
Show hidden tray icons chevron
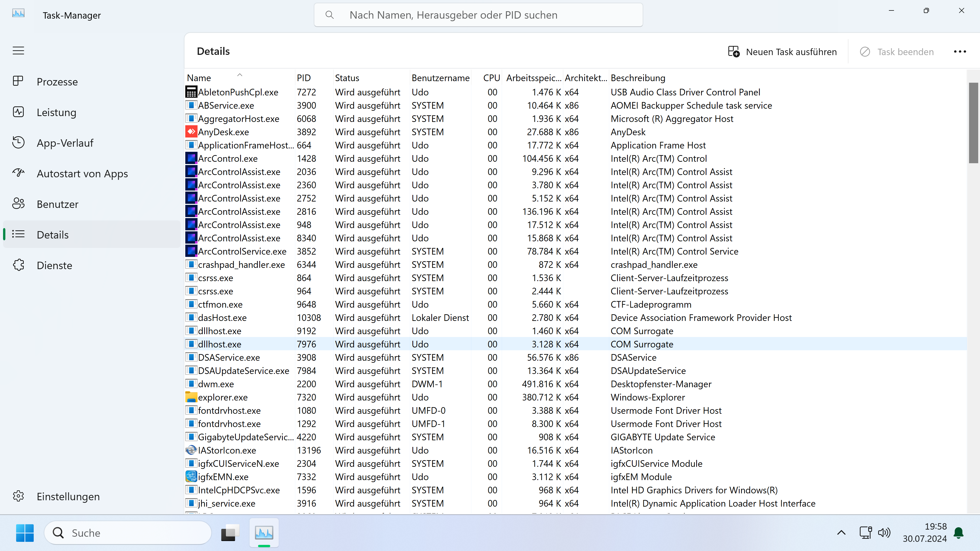(841, 533)
